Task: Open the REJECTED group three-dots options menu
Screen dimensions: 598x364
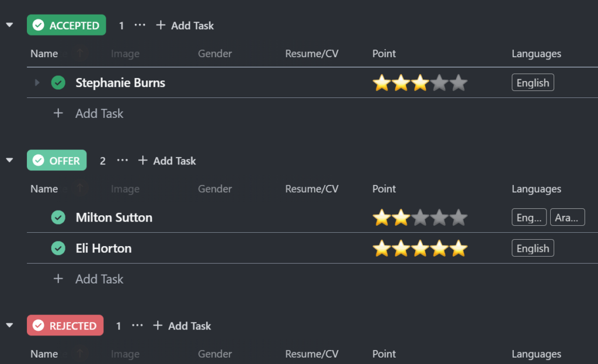Action: click(x=137, y=325)
